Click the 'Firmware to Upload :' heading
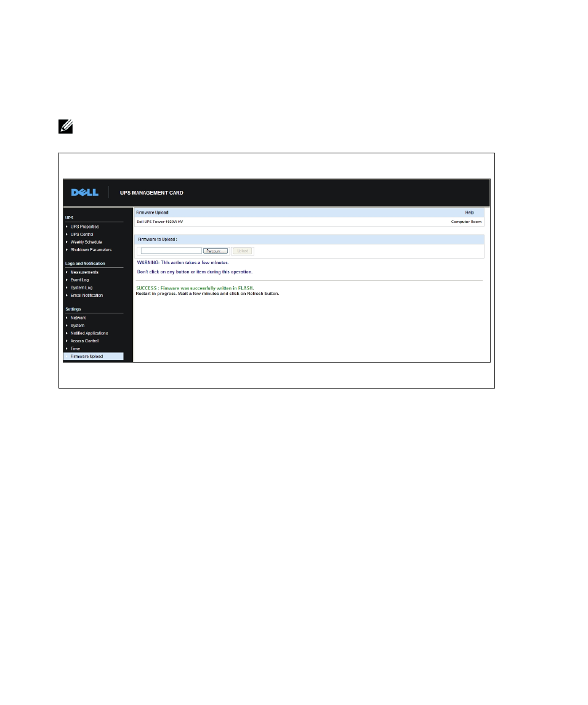This screenshot has height=705, width=588. click(x=158, y=239)
